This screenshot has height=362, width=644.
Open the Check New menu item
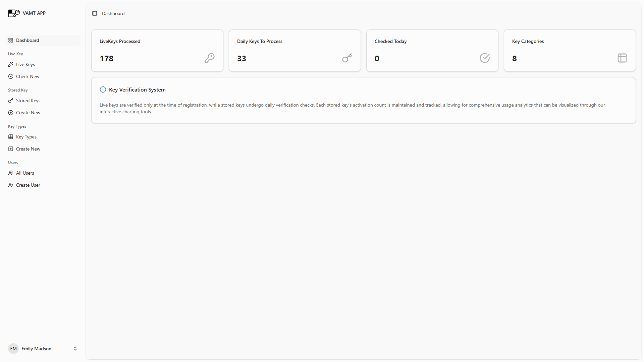[28, 76]
